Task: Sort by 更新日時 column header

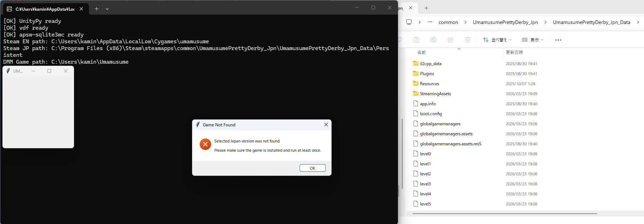Action: (514, 52)
